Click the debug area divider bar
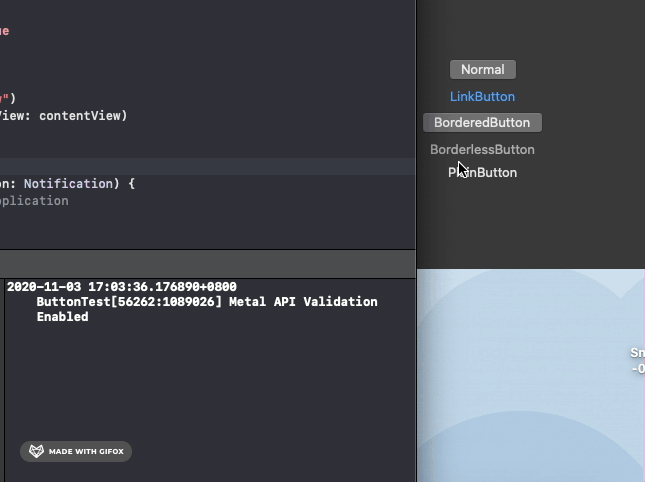 (200, 264)
